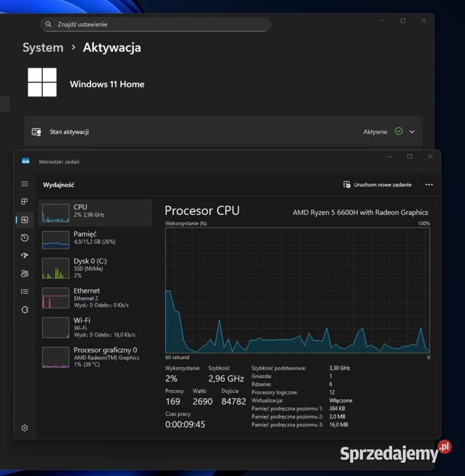The height and width of the screenshot is (476, 465).
Task: Click the Task Manager app icon in title bar
Action: click(26, 161)
